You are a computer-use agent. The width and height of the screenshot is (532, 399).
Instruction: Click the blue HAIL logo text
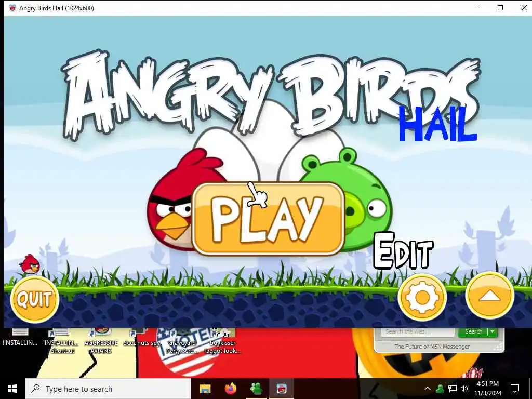[438, 125]
